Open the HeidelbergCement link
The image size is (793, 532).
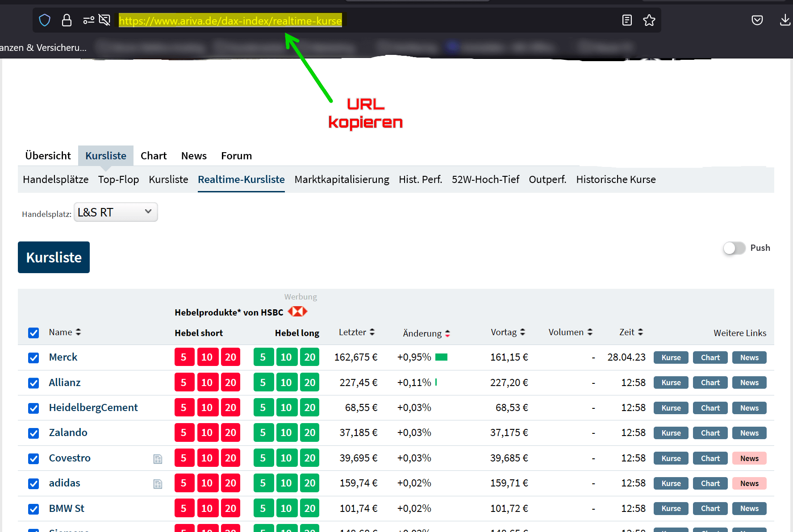pyautogui.click(x=93, y=407)
